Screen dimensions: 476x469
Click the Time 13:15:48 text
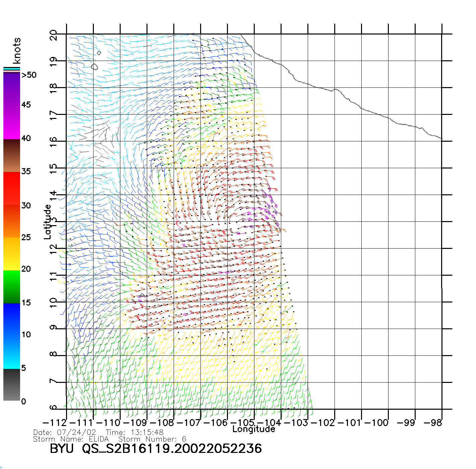click(x=135, y=432)
